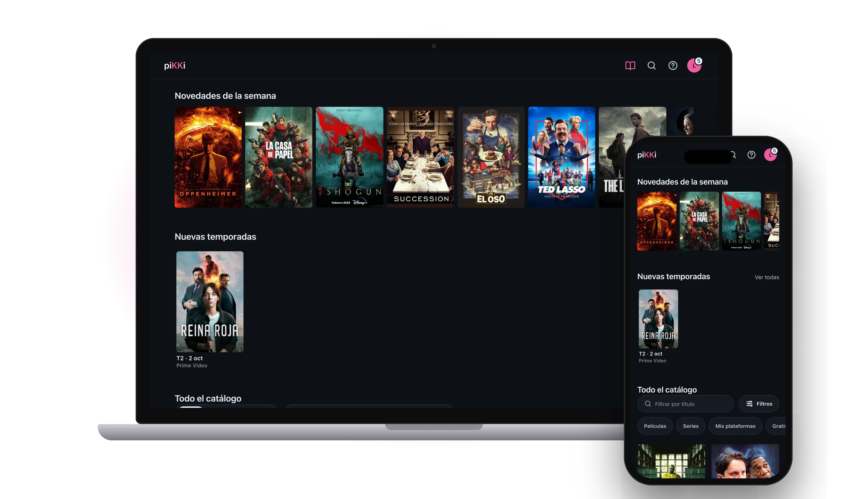The width and height of the screenshot is (868, 499).
Task: Click 'Prime Video' label on phone
Action: [x=652, y=361]
